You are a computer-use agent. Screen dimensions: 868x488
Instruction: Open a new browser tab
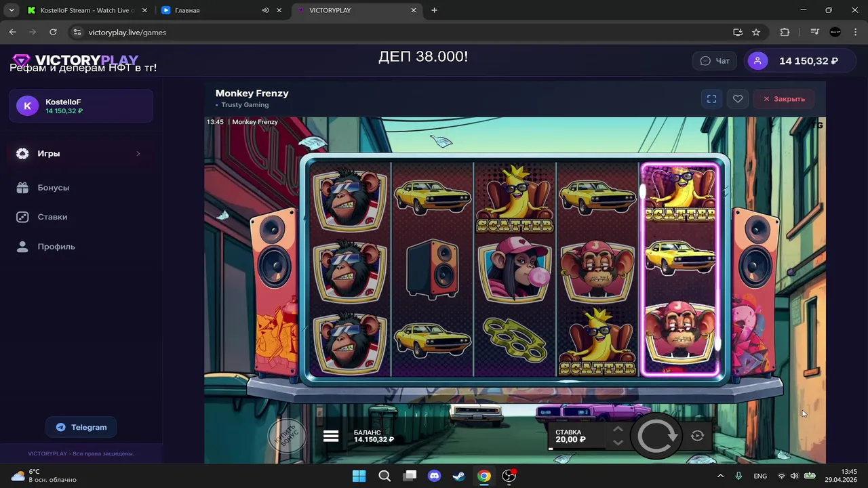(434, 10)
